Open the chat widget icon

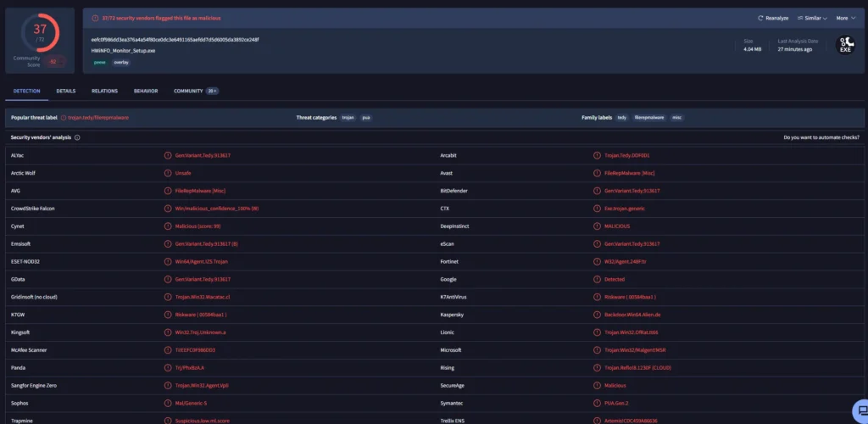coord(855,410)
